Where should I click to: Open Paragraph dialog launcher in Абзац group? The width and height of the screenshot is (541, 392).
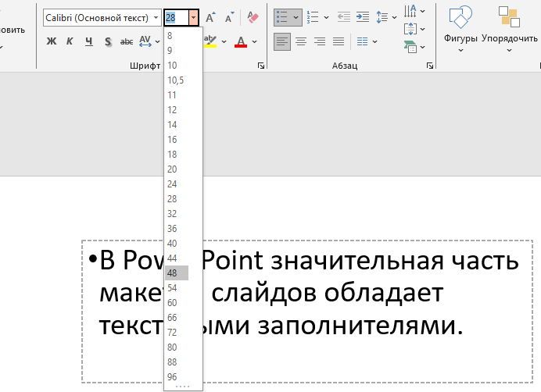(430, 66)
